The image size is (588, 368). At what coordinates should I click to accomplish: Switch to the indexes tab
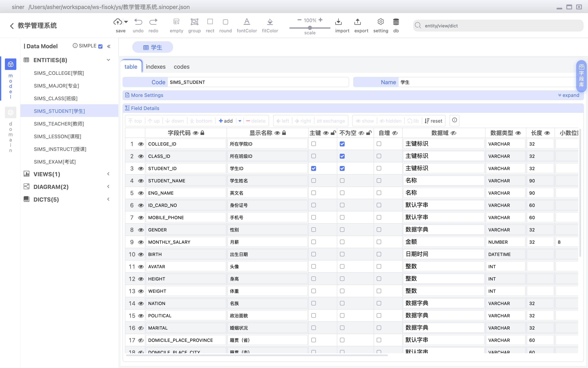pyautogui.click(x=156, y=67)
